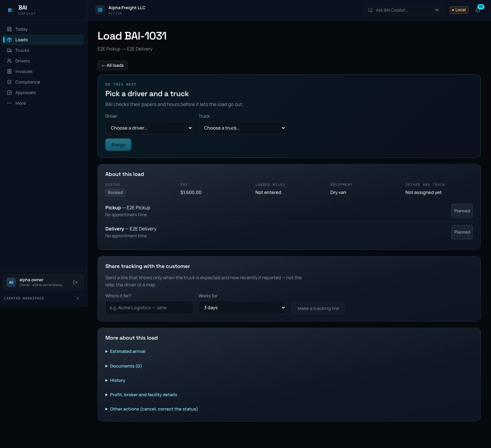Viewport: 491px width, 448px height.
Task: Click Make a tracking link button
Action: click(x=318, y=308)
